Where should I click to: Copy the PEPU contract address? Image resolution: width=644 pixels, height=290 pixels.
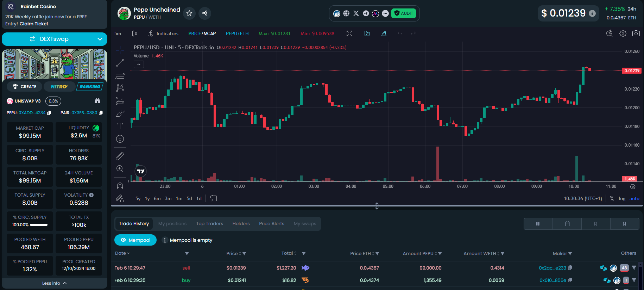tap(49, 113)
